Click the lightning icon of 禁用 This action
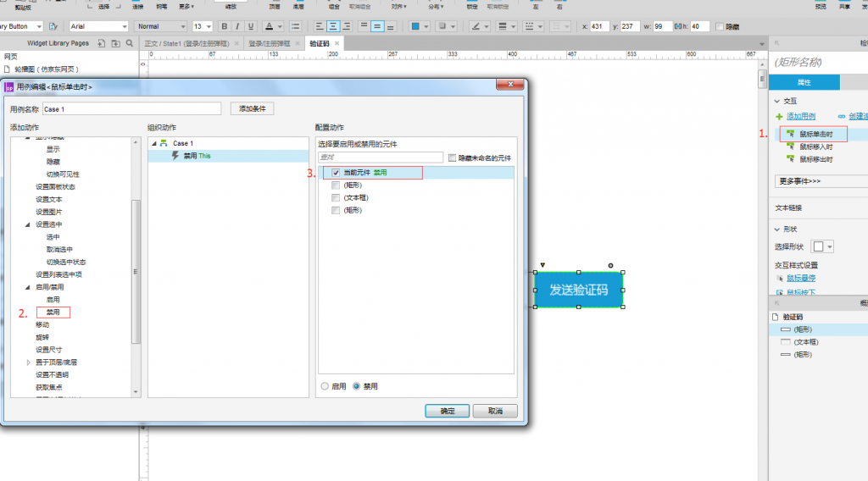Screen dimensions: 868x481 tap(175, 156)
